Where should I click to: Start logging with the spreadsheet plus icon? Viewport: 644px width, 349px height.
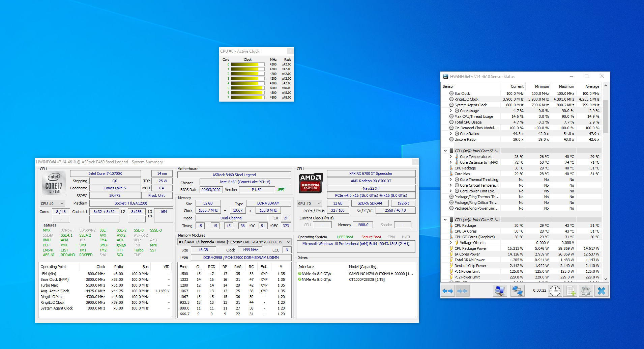coord(570,291)
